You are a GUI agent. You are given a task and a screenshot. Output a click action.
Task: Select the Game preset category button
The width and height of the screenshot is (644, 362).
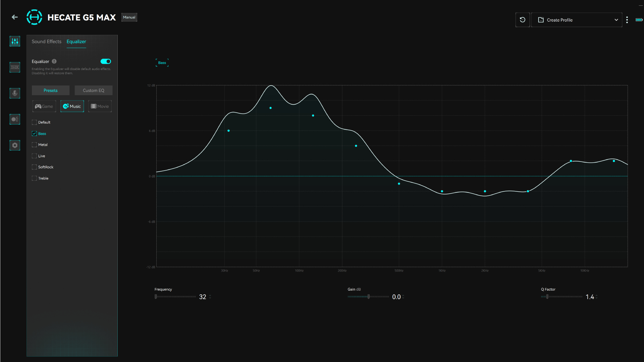pyautogui.click(x=44, y=106)
